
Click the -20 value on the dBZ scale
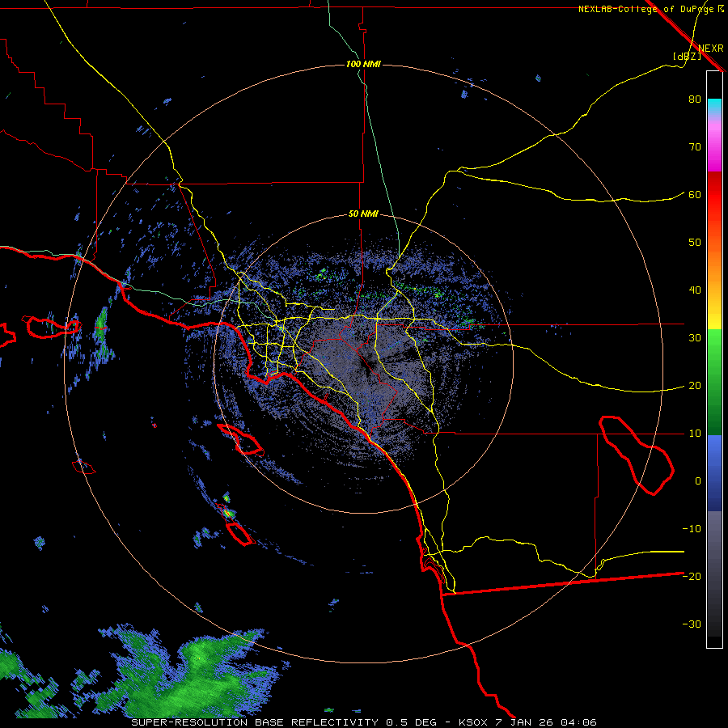point(692,576)
